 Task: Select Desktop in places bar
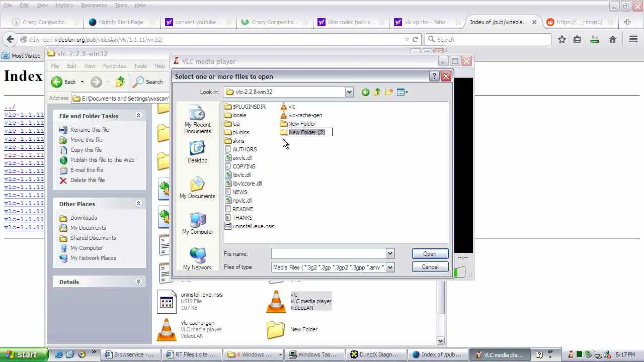(x=197, y=152)
